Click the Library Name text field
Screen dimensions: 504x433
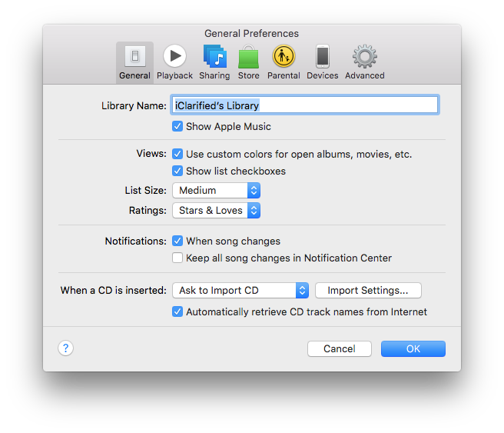[305, 105]
